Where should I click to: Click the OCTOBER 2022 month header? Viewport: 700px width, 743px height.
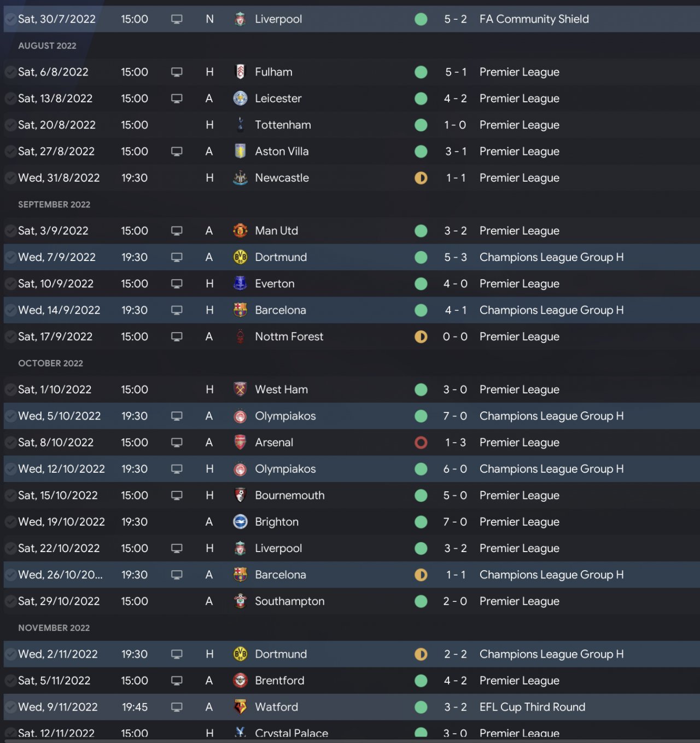(51, 363)
